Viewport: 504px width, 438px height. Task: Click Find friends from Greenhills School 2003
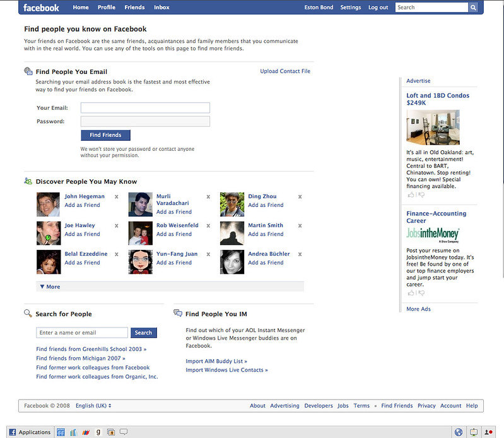tap(91, 349)
